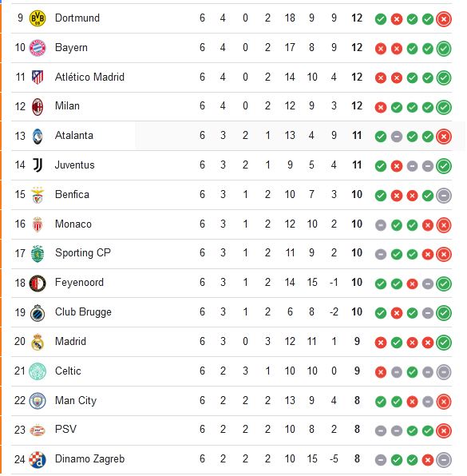Select the PSV team name
The width and height of the screenshot is (467, 476).
(65, 429)
